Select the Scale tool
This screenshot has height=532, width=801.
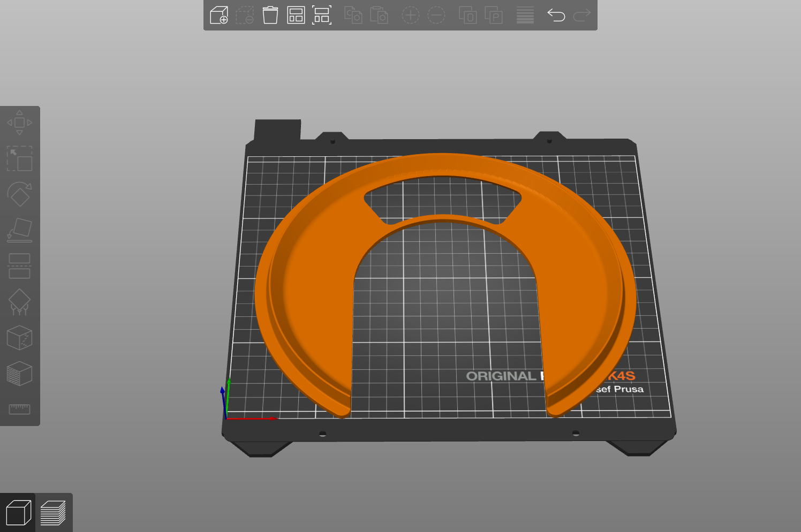[19, 158]
